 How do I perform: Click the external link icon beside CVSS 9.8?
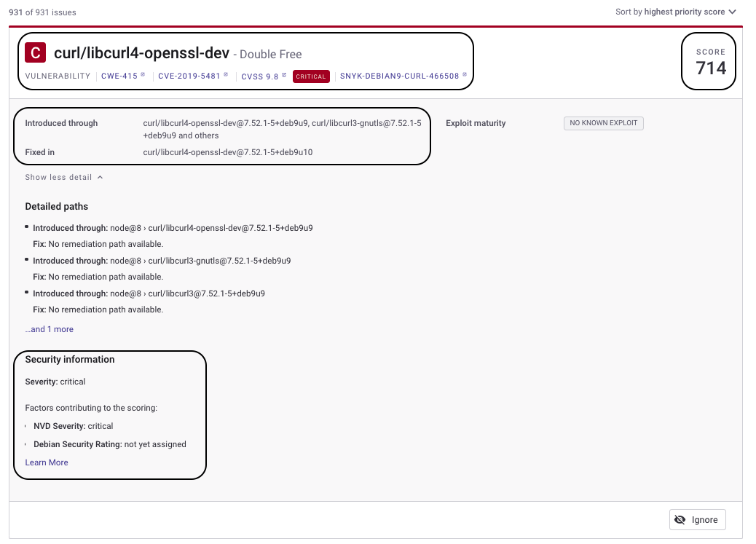(x=284, y=75)
